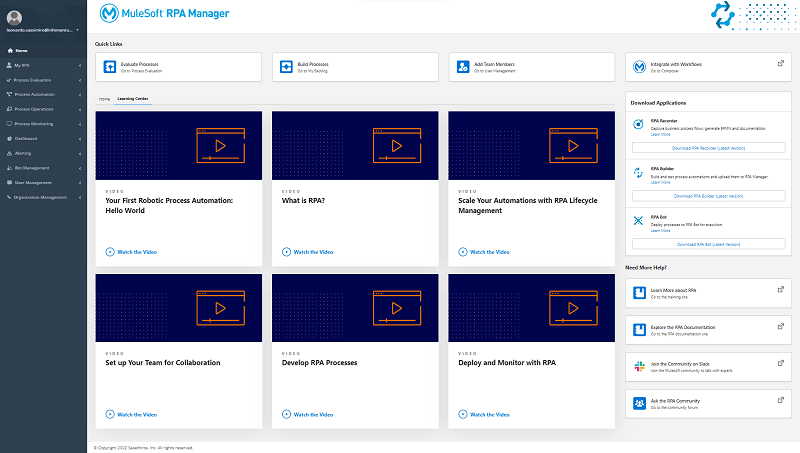Click the Home icon in sidebar
800x453 pixels.
[10, 50]
